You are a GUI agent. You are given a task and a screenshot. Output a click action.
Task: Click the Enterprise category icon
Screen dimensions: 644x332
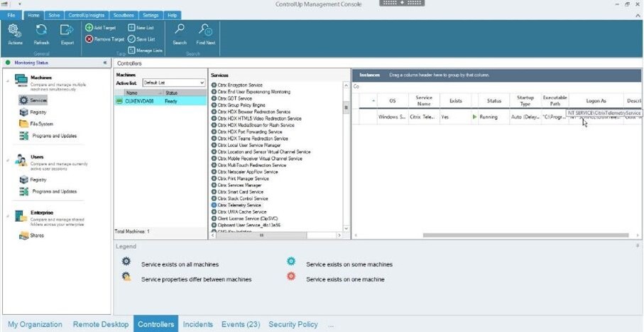[21, 215]
